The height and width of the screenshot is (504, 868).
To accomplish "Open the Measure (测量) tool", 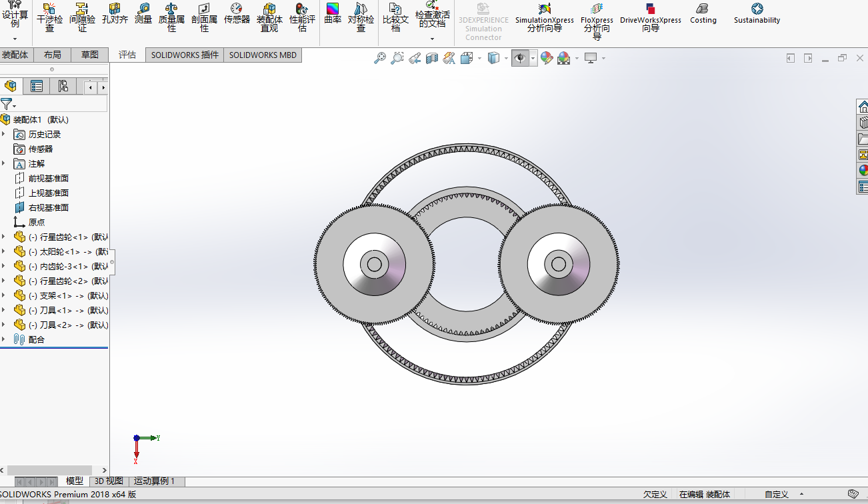I will [x=143, y=13].
